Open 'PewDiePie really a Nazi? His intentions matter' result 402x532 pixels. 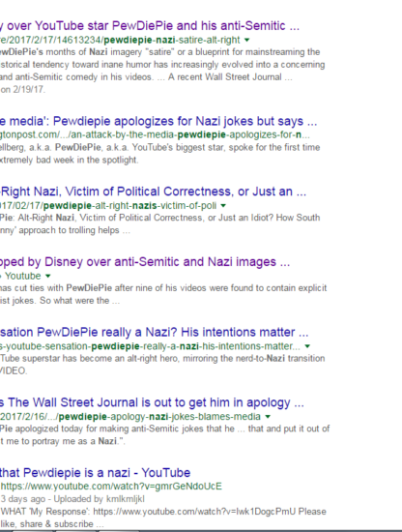[154, 332]
